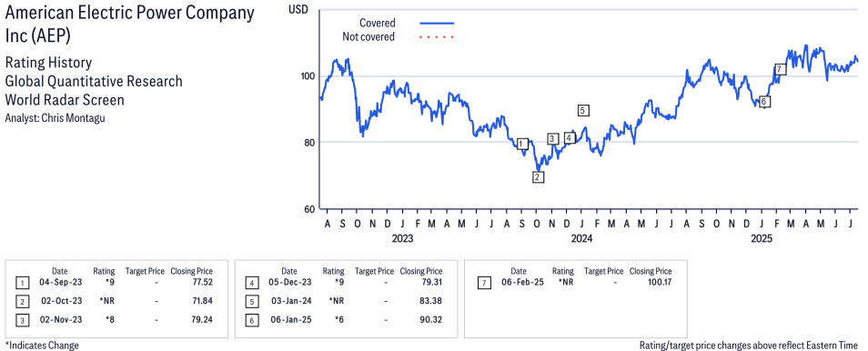The height and width of the screenshot is (351, 868).
Task: Click chart marker 2 below price low
Action: click(538, 177)
